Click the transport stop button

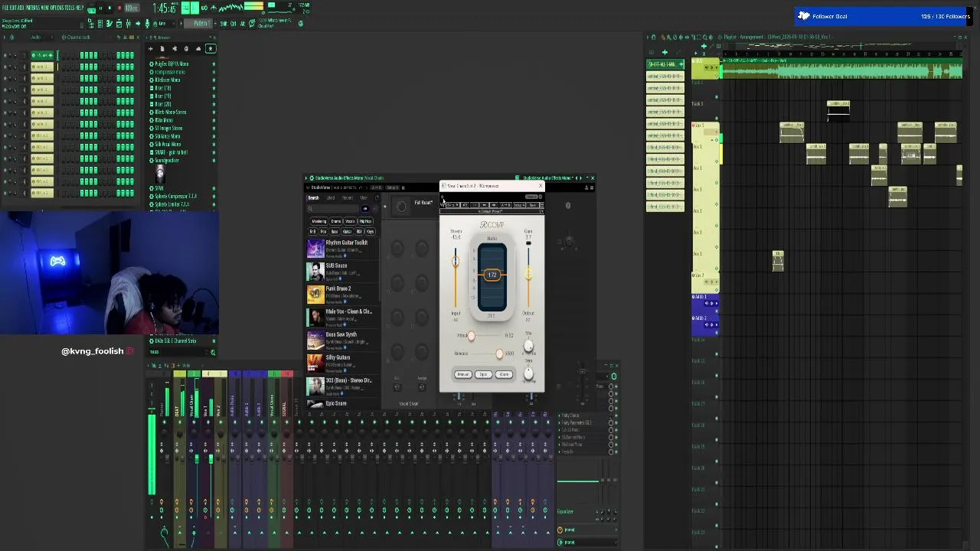click(x=109, y=8)
